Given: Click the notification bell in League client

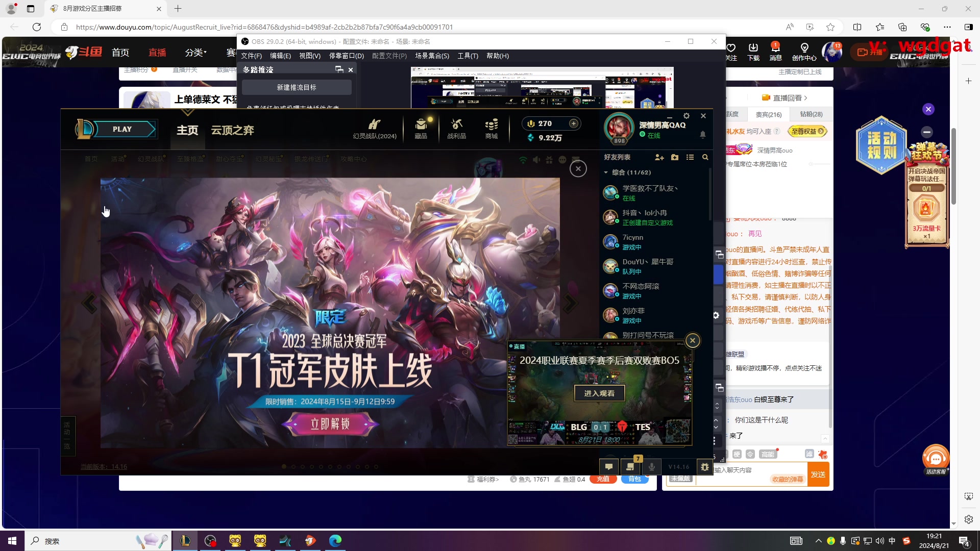Looking at the screenshot, I should 703,135.
